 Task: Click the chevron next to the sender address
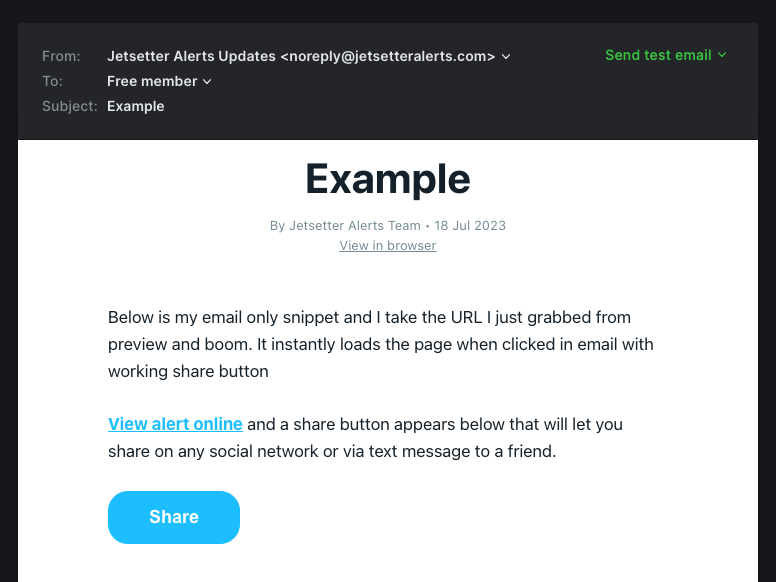click(x=506, y=57)
